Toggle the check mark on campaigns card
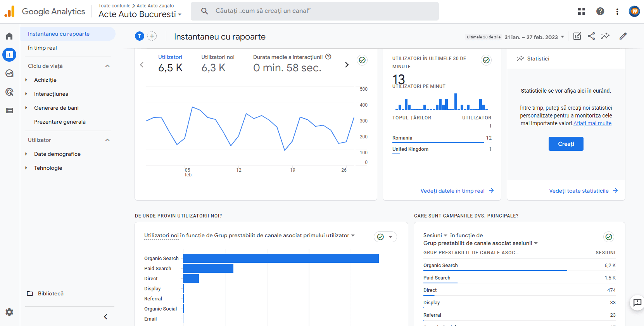Viewport: 644px width, 326px height. 609,237
